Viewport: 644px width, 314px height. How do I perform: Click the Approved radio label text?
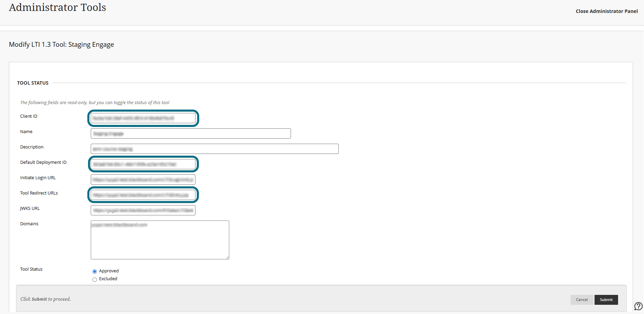(109, 271)
